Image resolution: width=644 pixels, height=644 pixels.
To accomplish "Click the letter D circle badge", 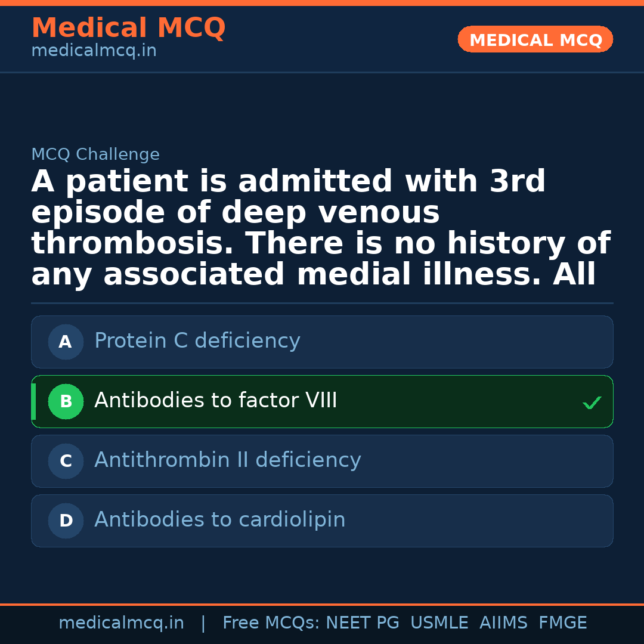I will pyautogui.click(x=66, y=521).
